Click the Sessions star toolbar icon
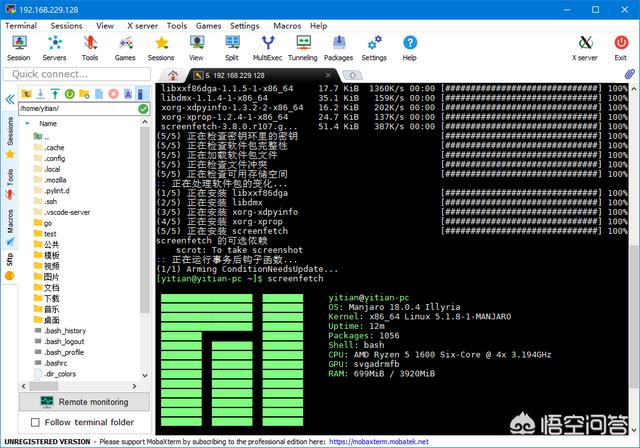The height and width of the screenshot is (448, 640). coord(161,48)
